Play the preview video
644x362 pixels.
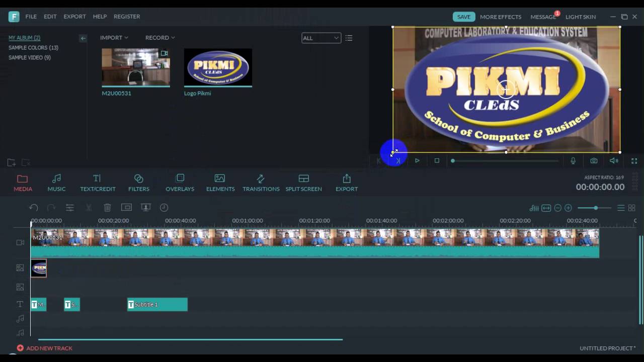pos(417,161)
